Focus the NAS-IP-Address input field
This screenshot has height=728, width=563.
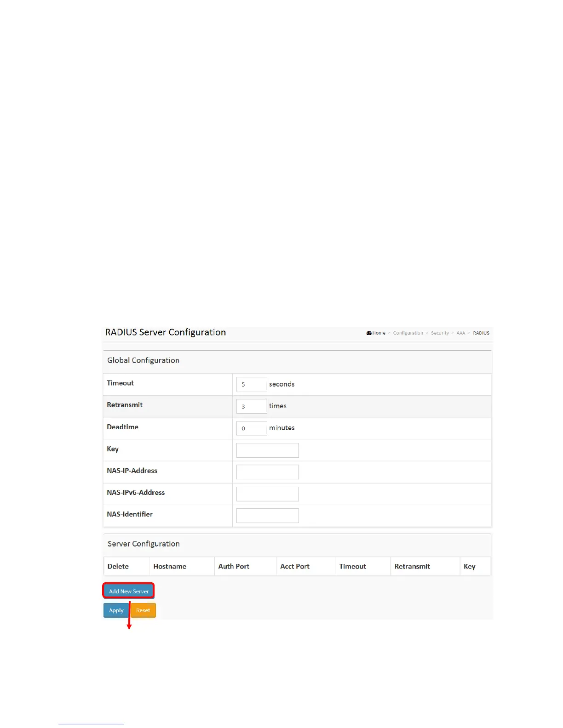268,472
